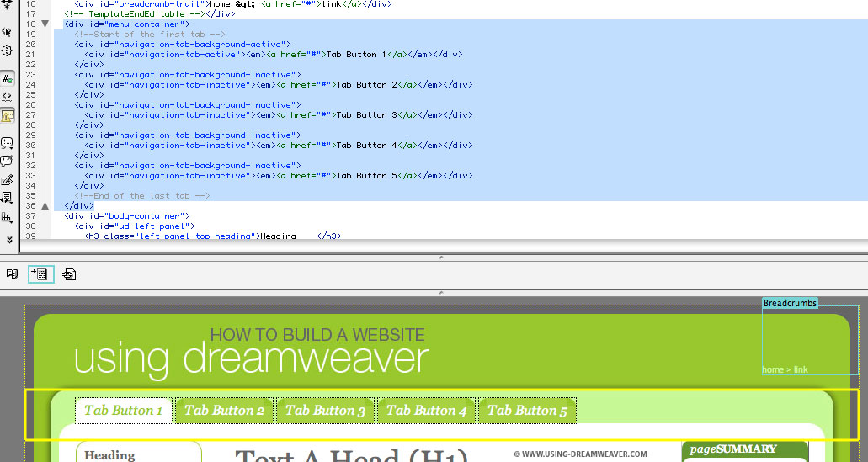Click 'Tab Button 5' text in code
The image size is (868, 462).
366,175
